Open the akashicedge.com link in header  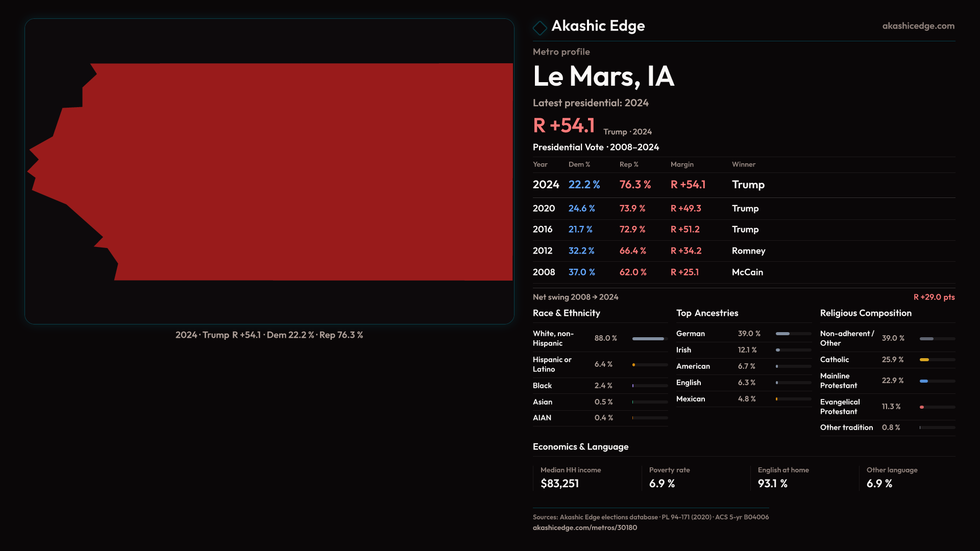(918, 26)
